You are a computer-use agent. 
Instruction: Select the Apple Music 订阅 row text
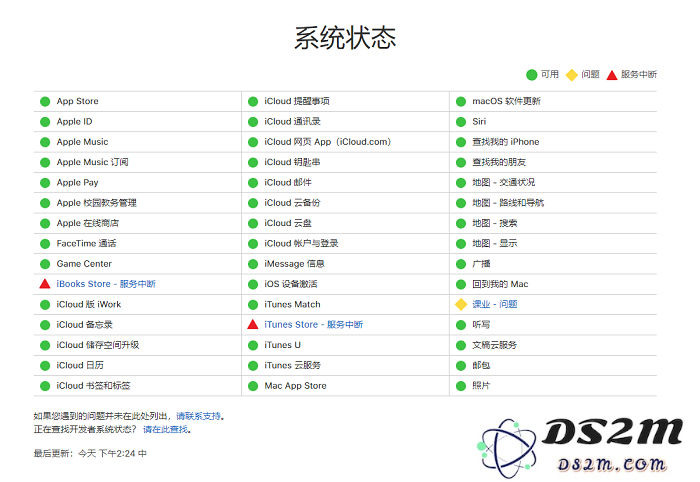click(x=92, y=162)
